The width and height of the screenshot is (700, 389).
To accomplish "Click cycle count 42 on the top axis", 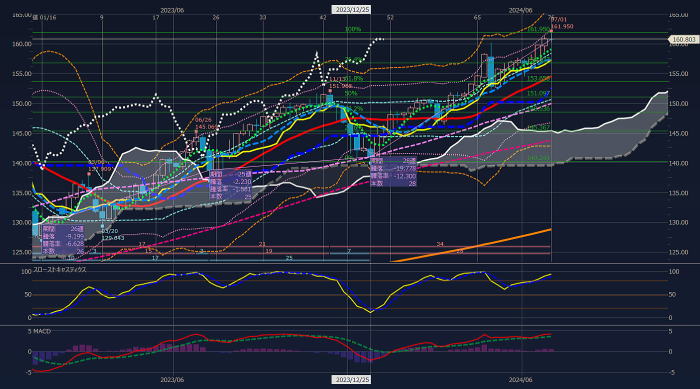I will [x=324, y=17].
